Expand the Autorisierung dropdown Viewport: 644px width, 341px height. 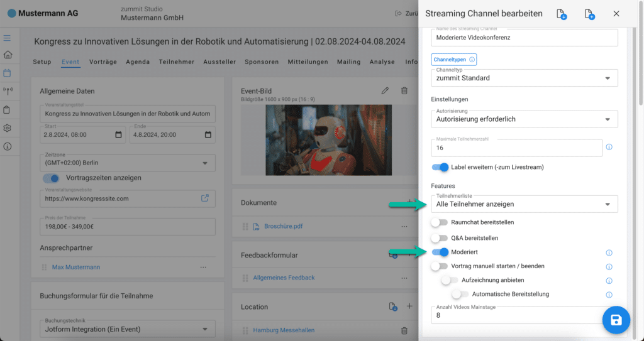[524, 119]
